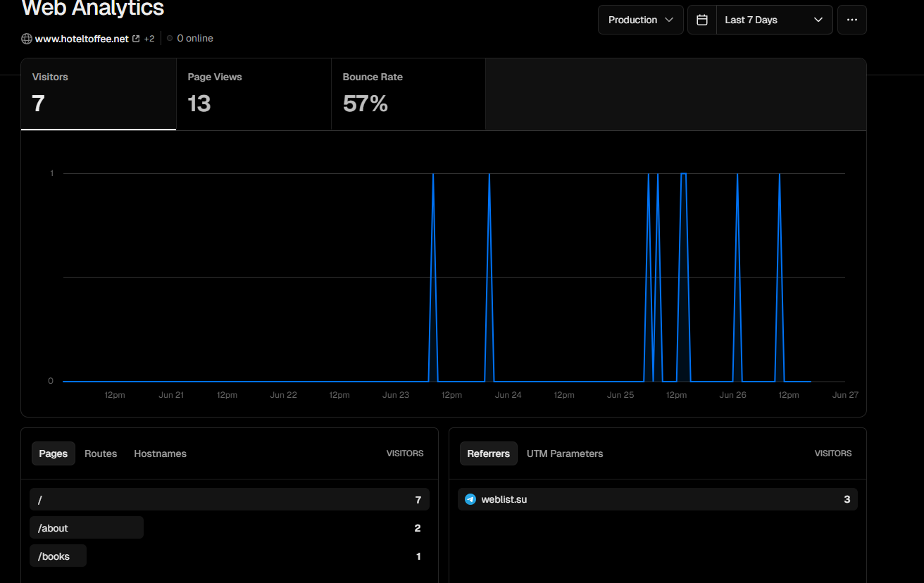Switch to the Referrers tab

489,453
